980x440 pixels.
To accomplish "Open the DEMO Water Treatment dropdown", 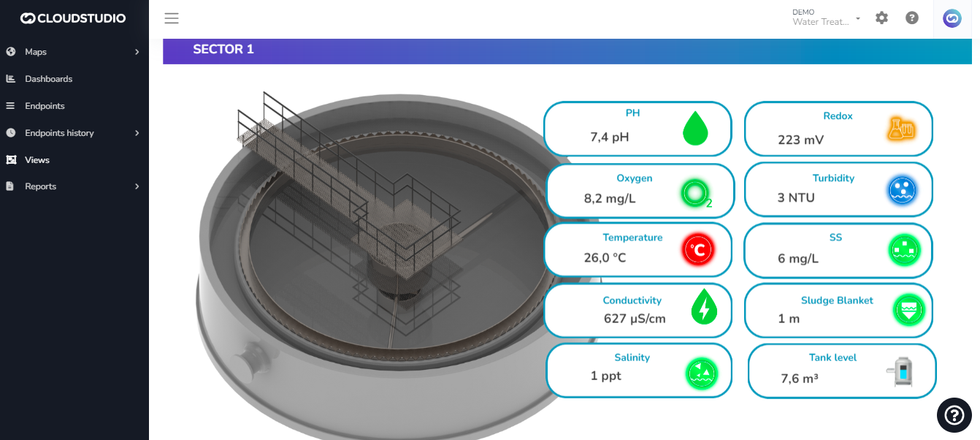I will pos(826,18).
